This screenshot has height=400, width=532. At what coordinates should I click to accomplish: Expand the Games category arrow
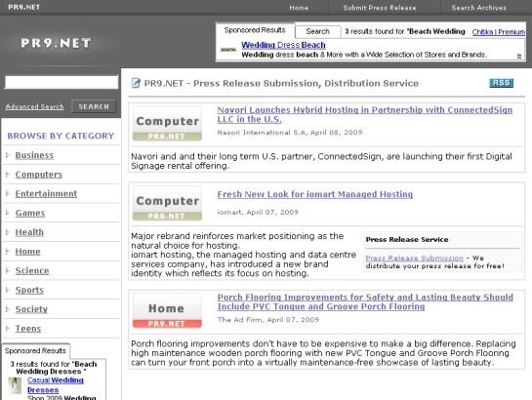(x=8, y=213)
